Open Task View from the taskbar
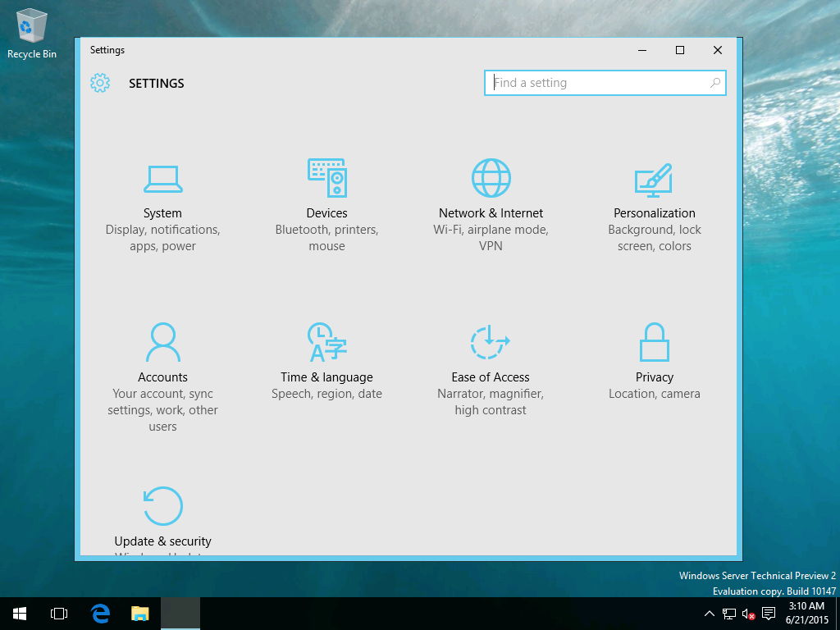This screenshot has width=840, height=630. click(59, 614)
